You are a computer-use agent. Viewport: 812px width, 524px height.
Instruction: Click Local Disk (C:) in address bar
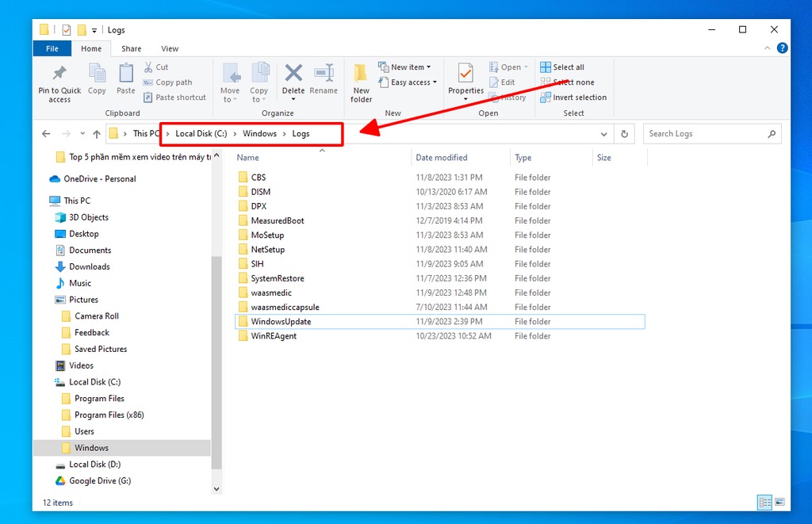tap(201, 134)
